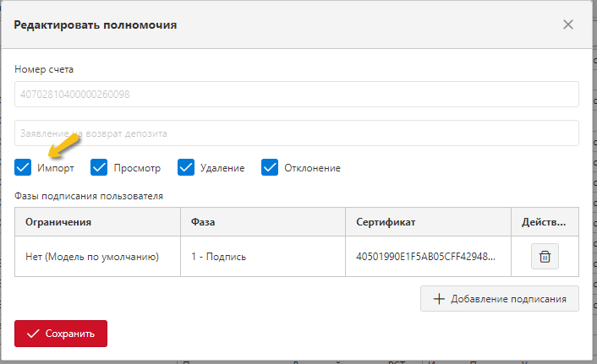
Task: Click the Просмотр label text
Action: [x=137, y=168]
